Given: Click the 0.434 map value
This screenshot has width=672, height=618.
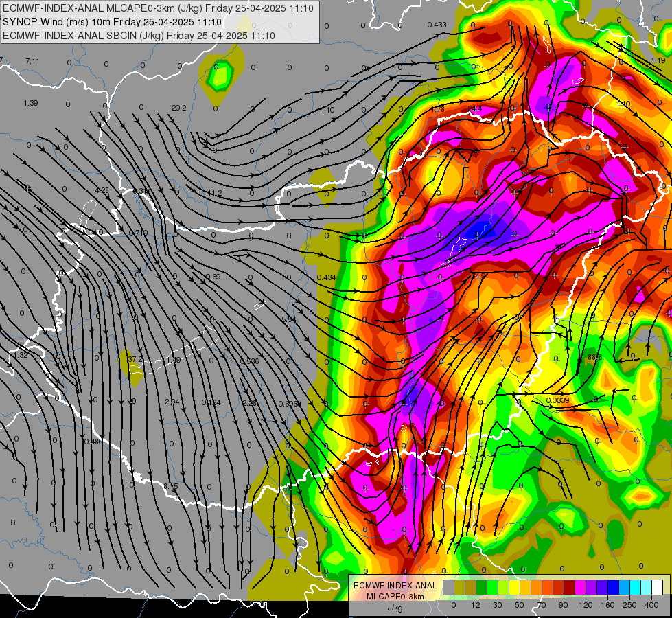Looking at the screenshot, I should tap(327, 278).
